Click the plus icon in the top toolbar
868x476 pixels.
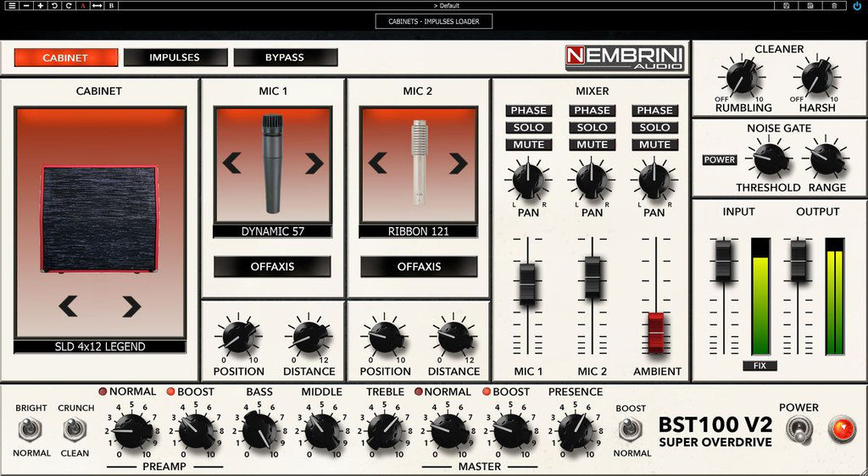point(41,6)
